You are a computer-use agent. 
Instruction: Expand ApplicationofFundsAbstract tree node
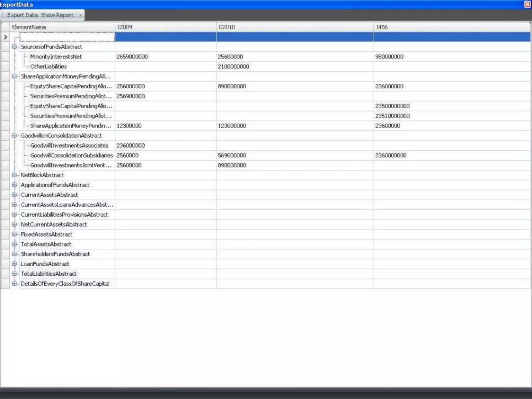(14, 185)
